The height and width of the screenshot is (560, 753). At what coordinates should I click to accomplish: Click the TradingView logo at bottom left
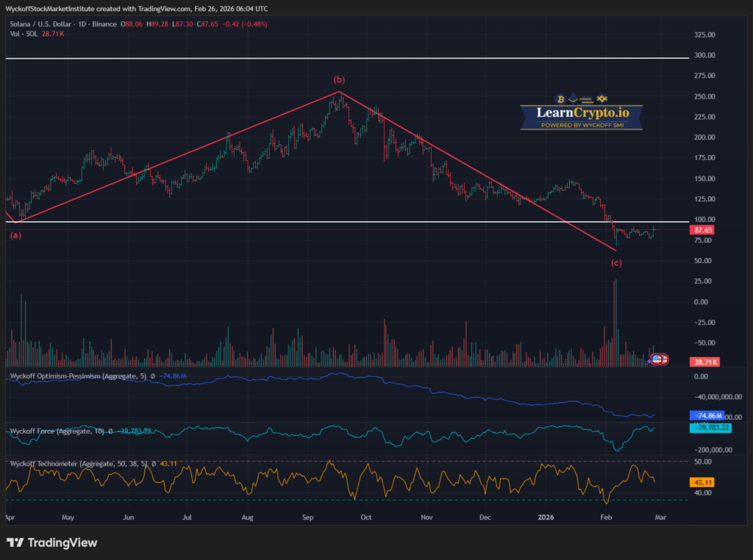coord(51,543)
